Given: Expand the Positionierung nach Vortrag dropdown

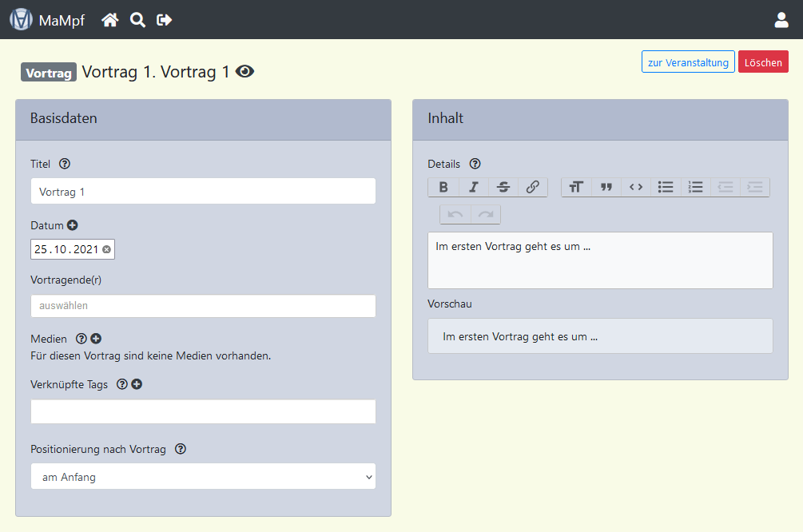Looking at the screenshot, I should [203, 477].
